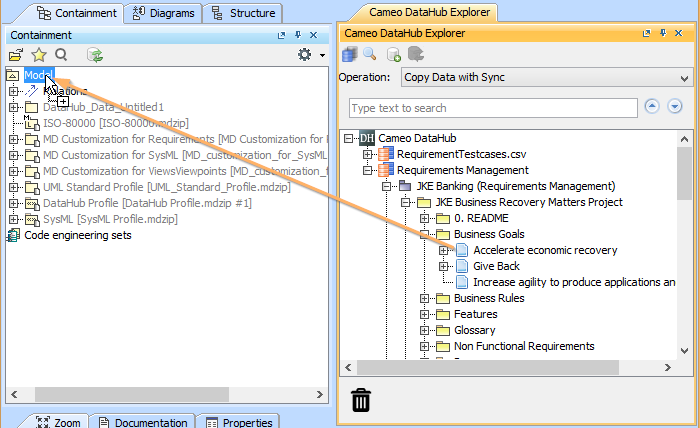Switch to the Diagrams tab
This screenshot has height=428, width=700.
(x=163, y=13)
